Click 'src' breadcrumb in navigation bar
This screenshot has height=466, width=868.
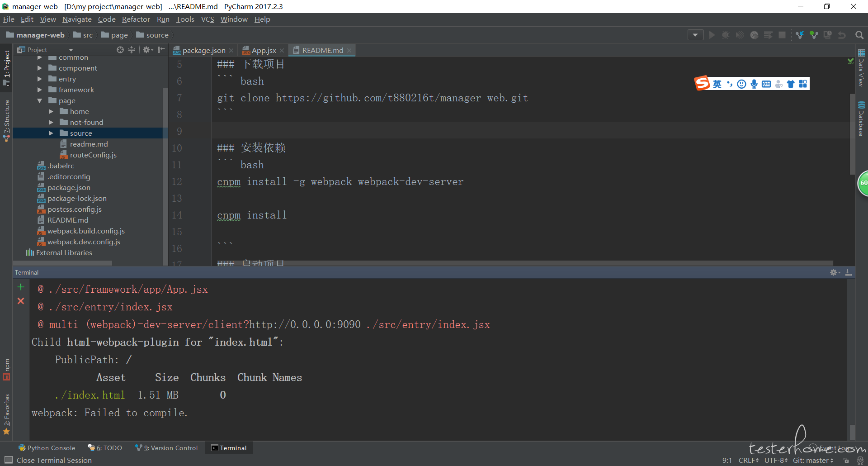(83, 35)
